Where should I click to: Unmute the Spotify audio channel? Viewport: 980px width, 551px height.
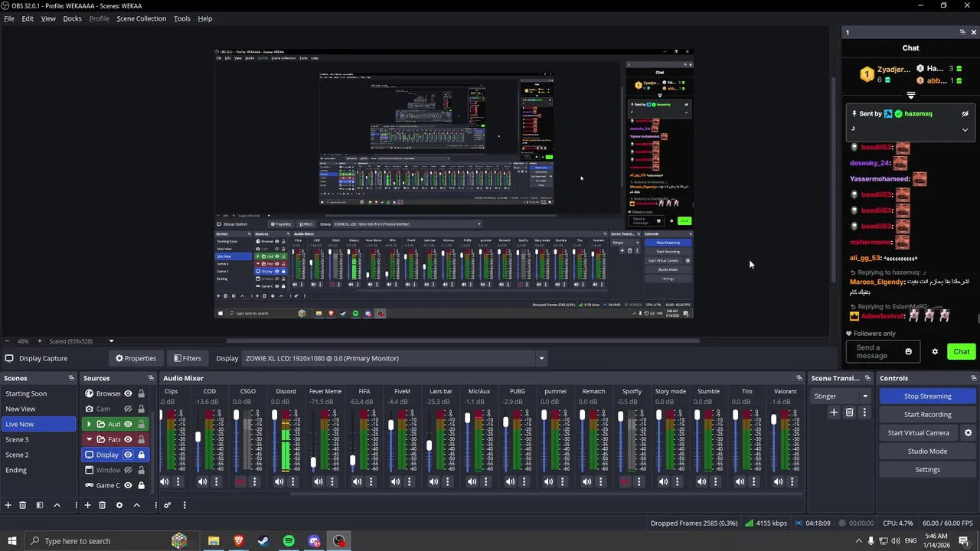[x=625, y=481]
